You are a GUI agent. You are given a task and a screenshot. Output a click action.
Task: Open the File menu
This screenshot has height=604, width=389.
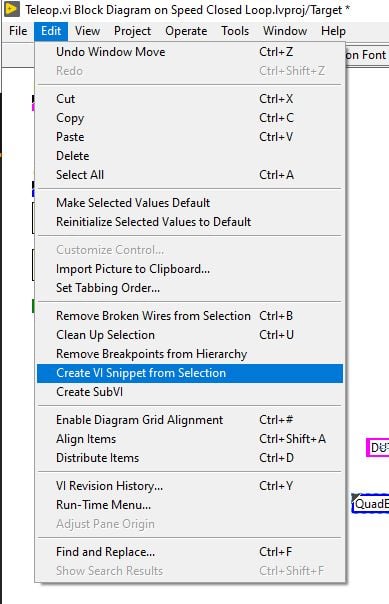click(x=18, y=31)
